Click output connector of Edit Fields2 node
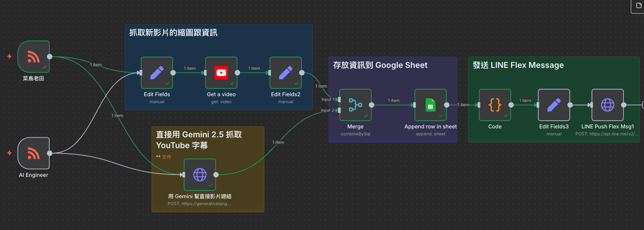 click(302, 73)
